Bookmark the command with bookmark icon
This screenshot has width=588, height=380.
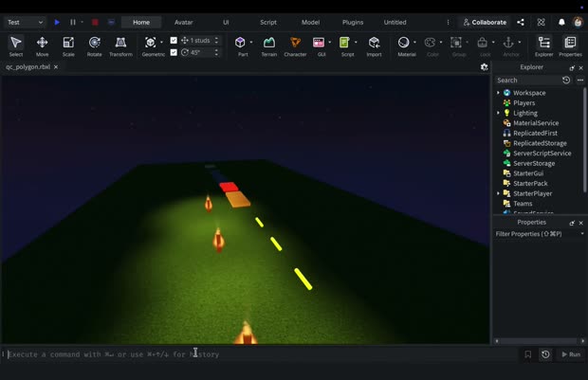tap(528, 354)
